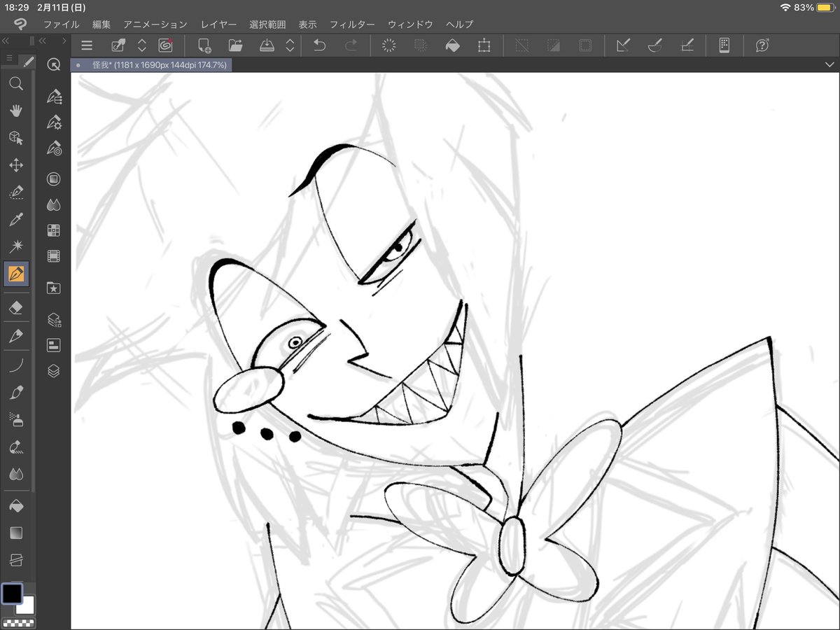840x630 pixels.
Task: Open the Layers stack palette
Action: [x=54, y=371]
